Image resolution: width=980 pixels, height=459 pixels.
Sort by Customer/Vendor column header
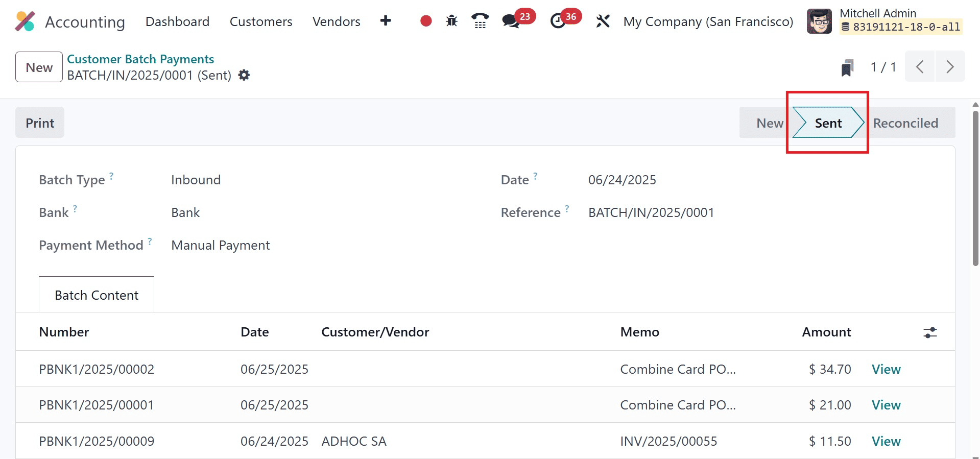[375, 332]
